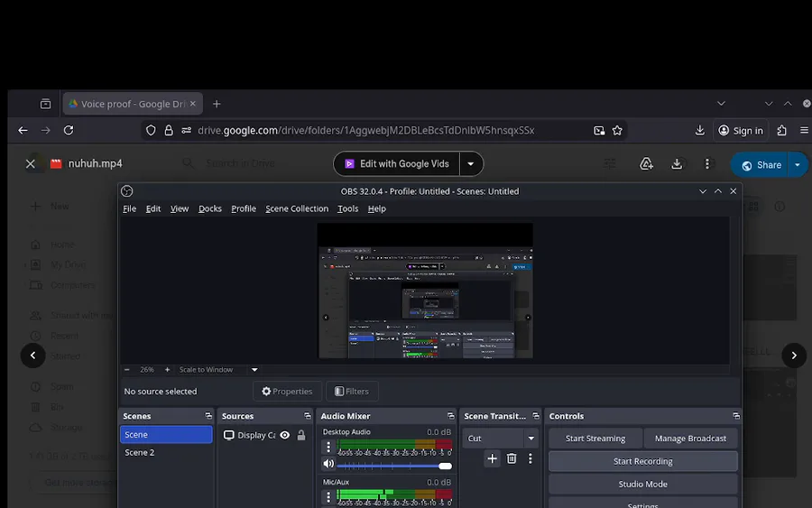Add shortcut to Drive icon
This screenshot has width=812, height=508.
click(646, 163)
